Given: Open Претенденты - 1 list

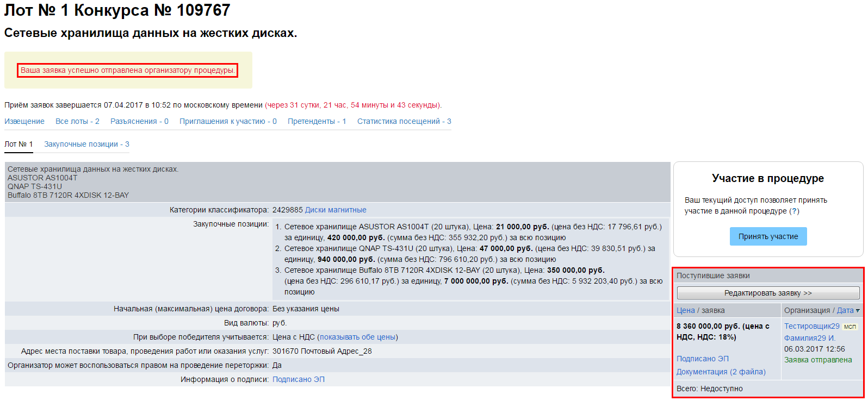Looking at the screenshot, I should coord(317,121).
